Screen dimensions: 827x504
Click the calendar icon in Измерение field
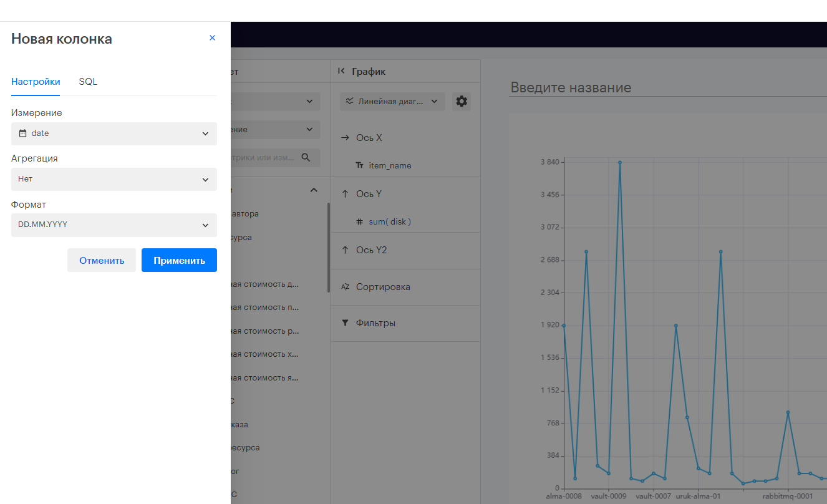tap(23, 133)
